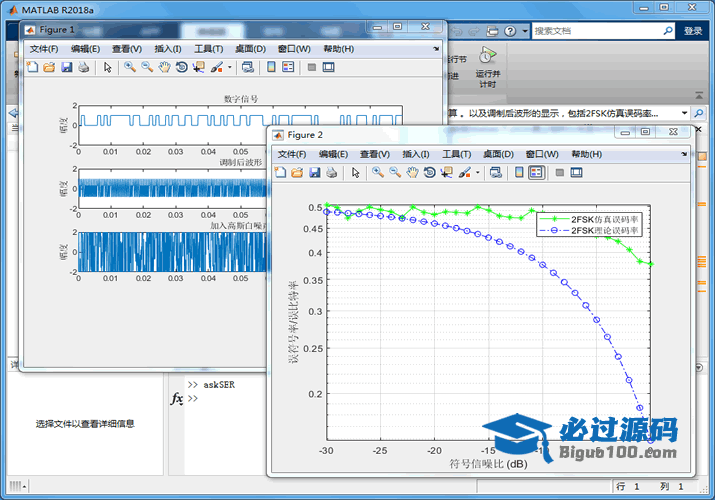Click Open File icon in Figure 1 toolbar

click(49, 67)
